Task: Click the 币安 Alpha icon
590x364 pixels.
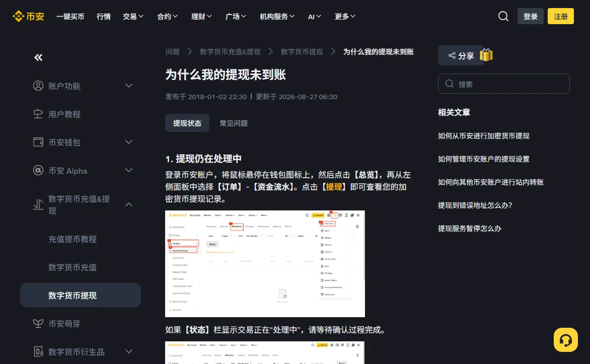Action: click(38, 171)
